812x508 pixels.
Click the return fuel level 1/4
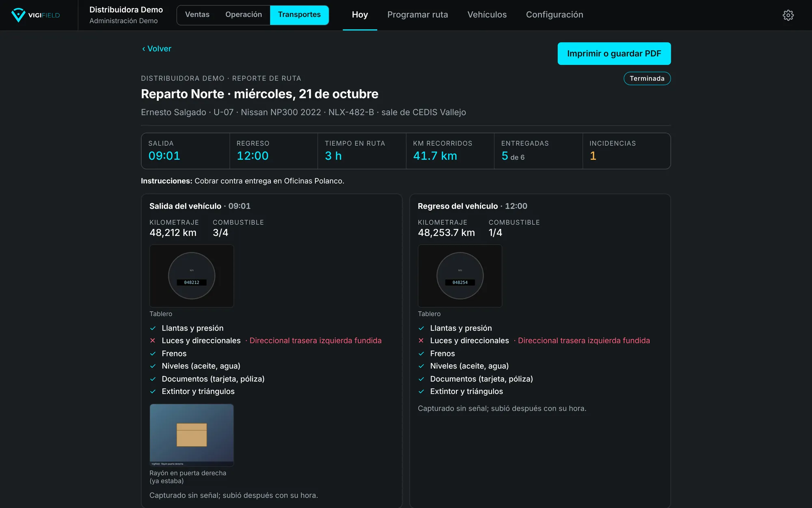(x=495, y=233)
